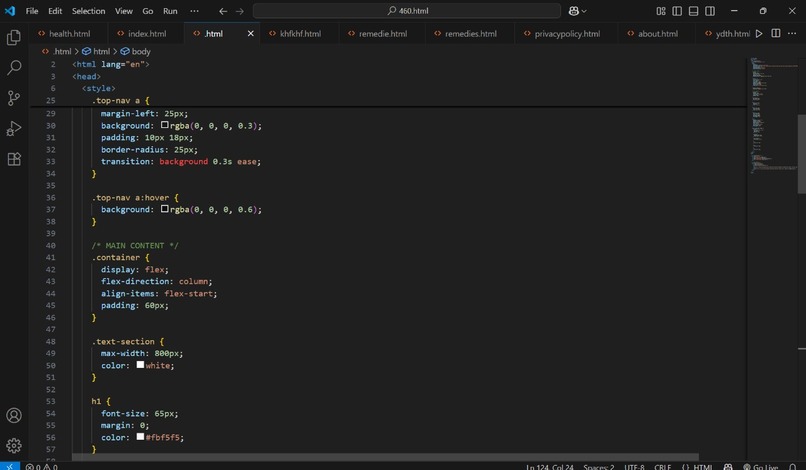
Task: Select html element breadcrumb
Action: pyautogui.click(x=96, y=51)
